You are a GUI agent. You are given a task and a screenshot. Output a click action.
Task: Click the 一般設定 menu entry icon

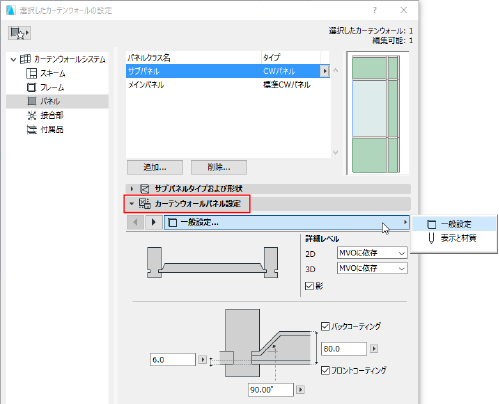pos(432,224)
